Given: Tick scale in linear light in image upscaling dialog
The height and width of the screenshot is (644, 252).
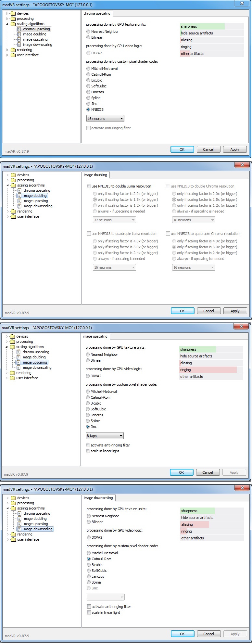Looking at the screenshot, I should tap(88, 451).
